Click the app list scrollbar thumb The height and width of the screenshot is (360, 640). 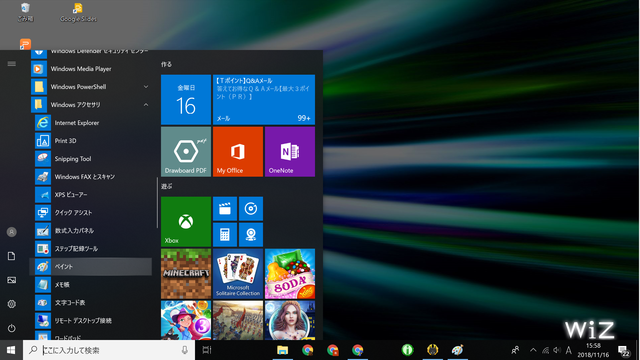click(157, 202)
